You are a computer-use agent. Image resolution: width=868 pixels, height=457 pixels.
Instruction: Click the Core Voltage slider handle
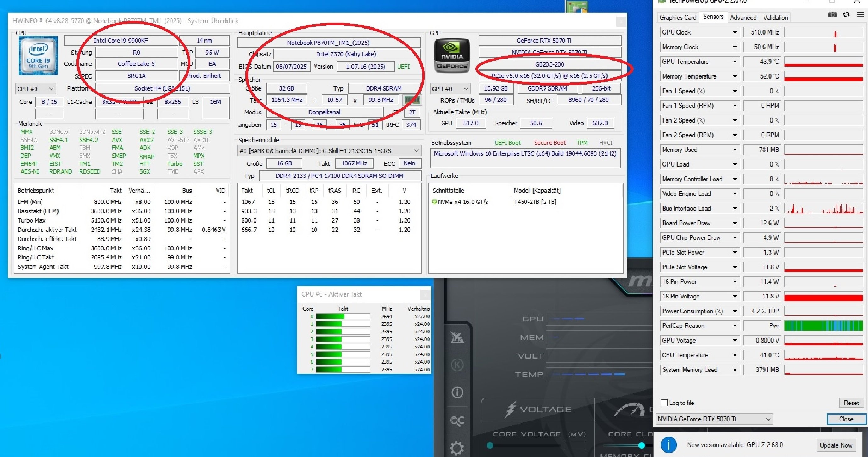point(490,446)
